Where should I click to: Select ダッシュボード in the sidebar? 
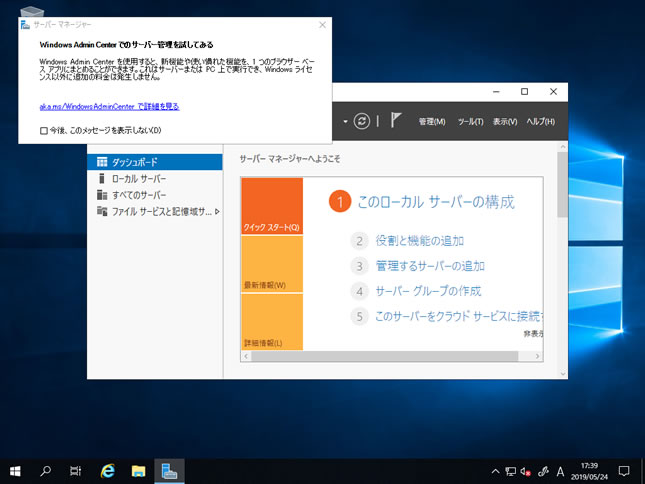coord(155,162)
